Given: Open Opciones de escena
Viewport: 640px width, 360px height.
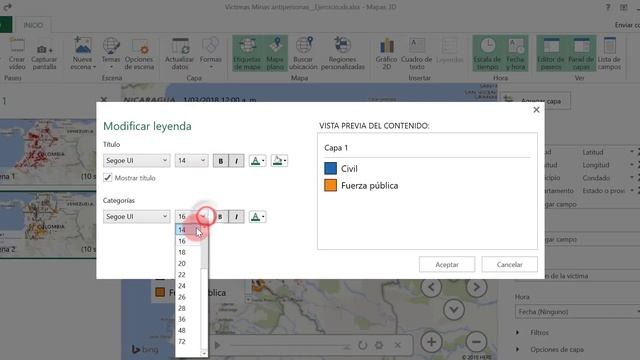Looking at the screenshot, I should tap(140, 54).
